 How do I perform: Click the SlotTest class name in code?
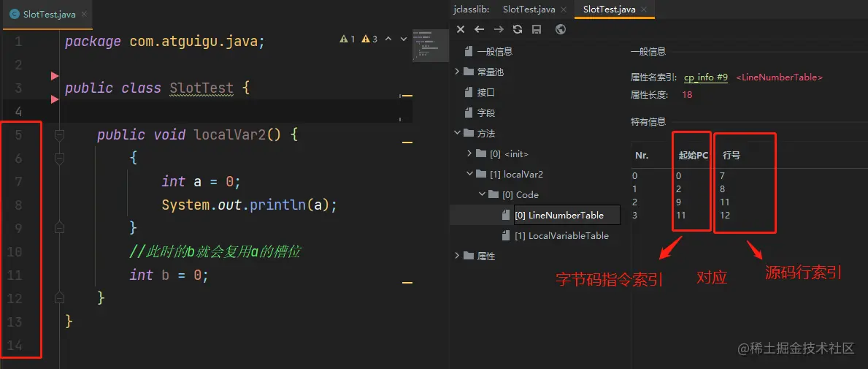click(x=201, y=88)
